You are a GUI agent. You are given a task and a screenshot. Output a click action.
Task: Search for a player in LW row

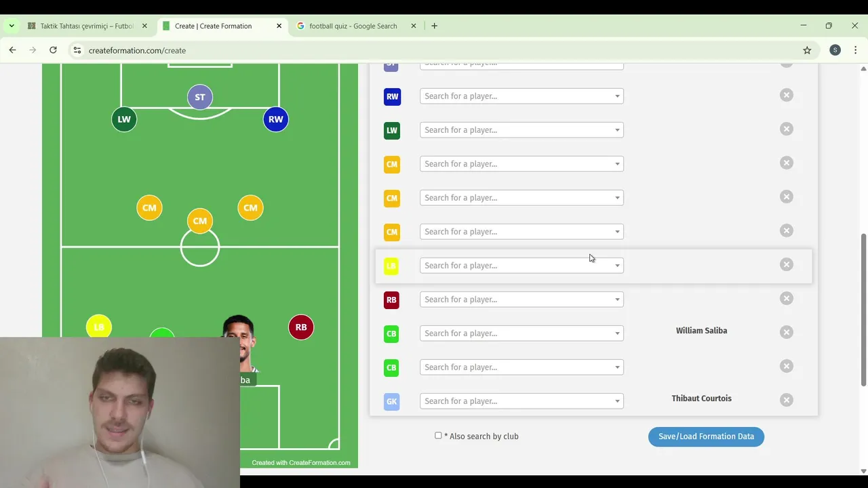tap(521, 130)
